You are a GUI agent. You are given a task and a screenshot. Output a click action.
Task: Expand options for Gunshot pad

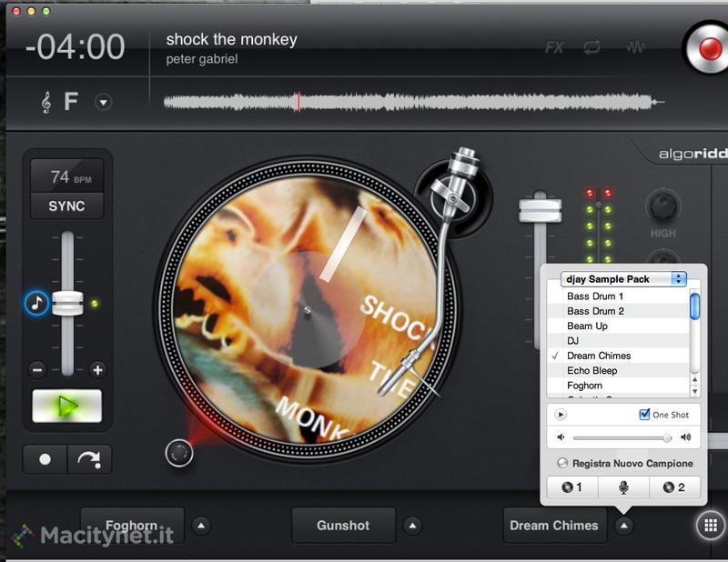412,526
